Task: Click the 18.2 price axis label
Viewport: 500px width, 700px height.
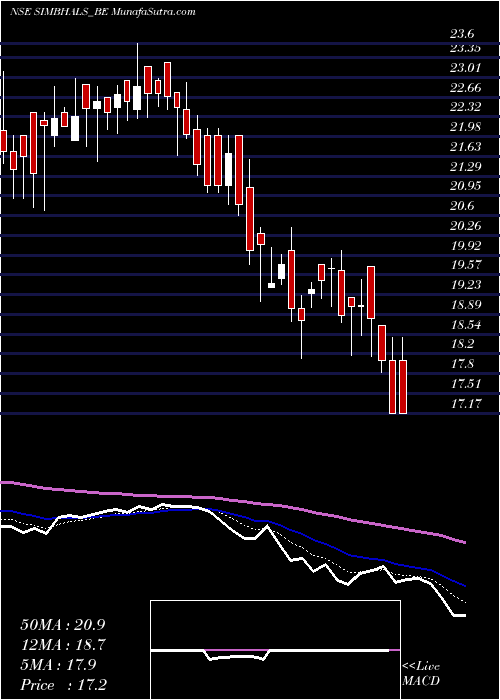Action: click(x=462, y=344)
